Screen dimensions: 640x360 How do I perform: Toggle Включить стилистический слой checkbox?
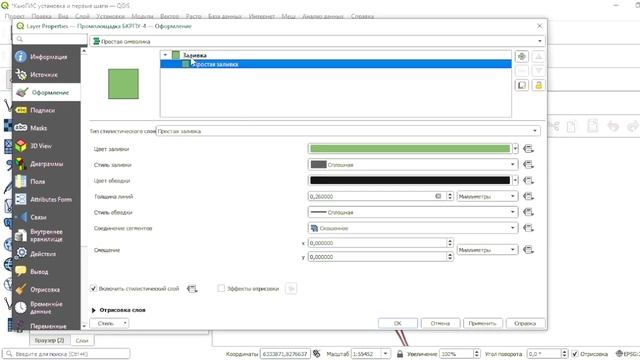[93, 289]
